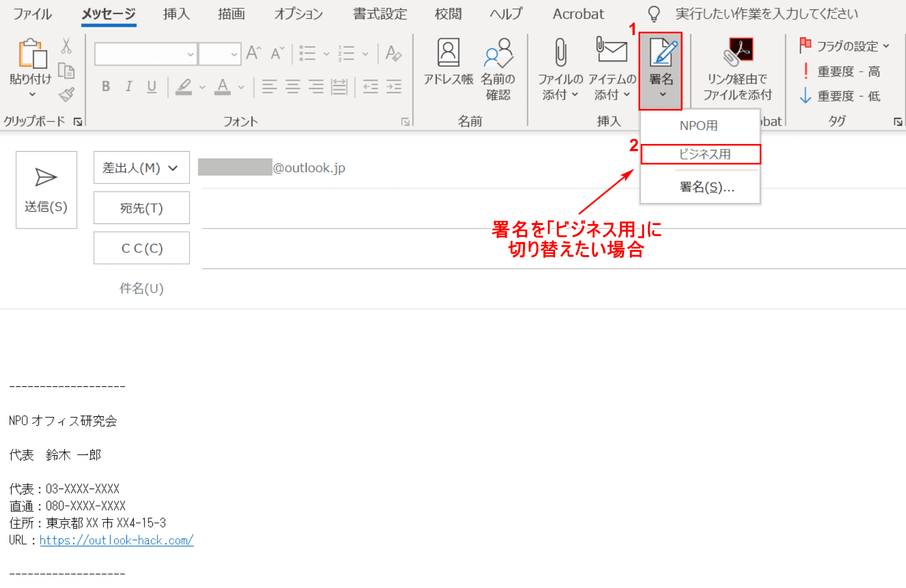Viewport: 906px width, 588px height.
Task: Expand the From (差出人) dropdown
Action: pos(141,168)
